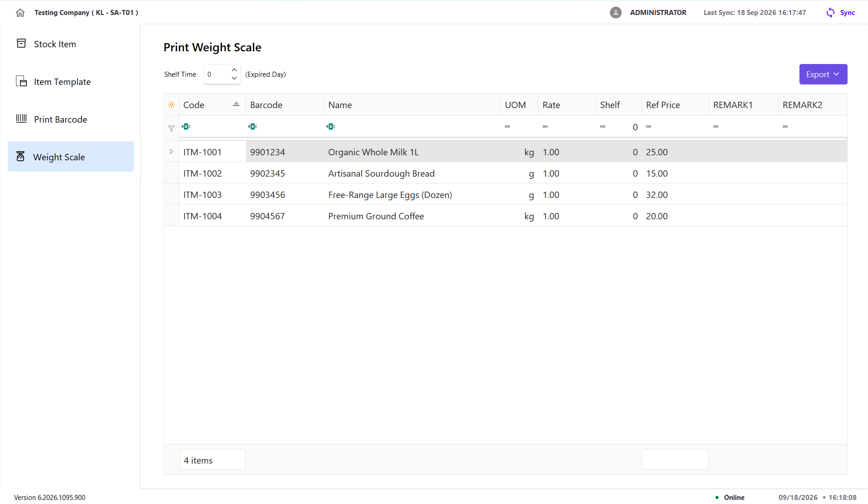The height and width of the screenshot is (504, 868).
Task: Click Ref Price 20.00 cell
Action: pos(675,216)
